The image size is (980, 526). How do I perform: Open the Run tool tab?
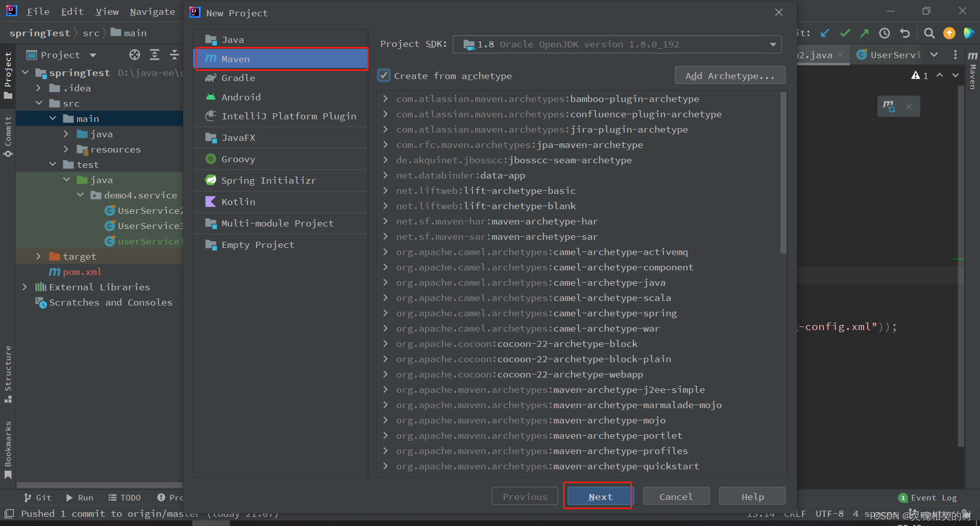(x=80, y=497)
